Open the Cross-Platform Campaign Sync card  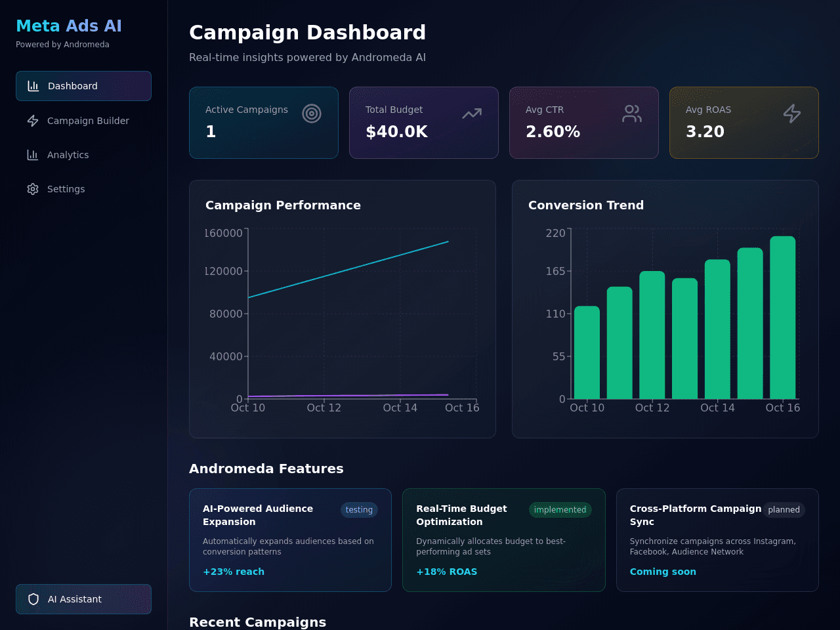(717, 540)
